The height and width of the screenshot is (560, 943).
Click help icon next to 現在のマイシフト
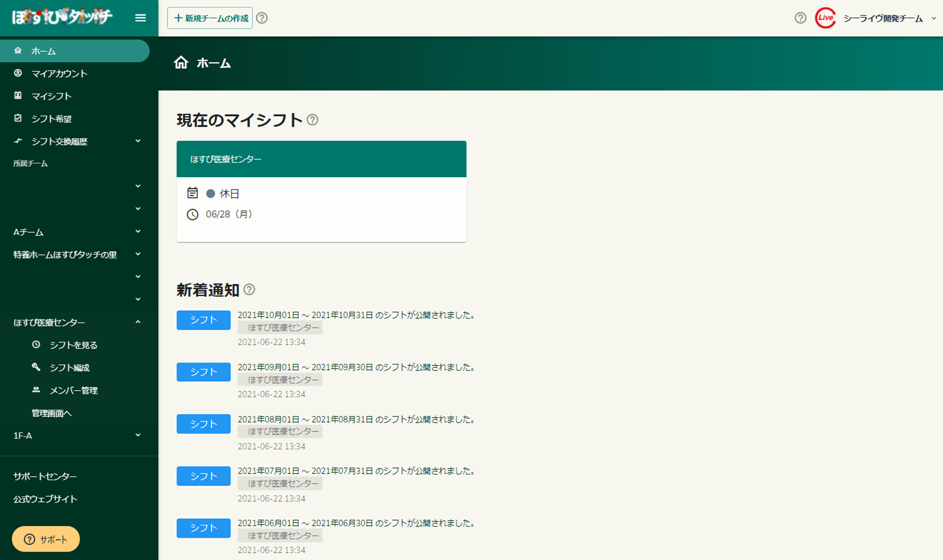coord(313,120)
